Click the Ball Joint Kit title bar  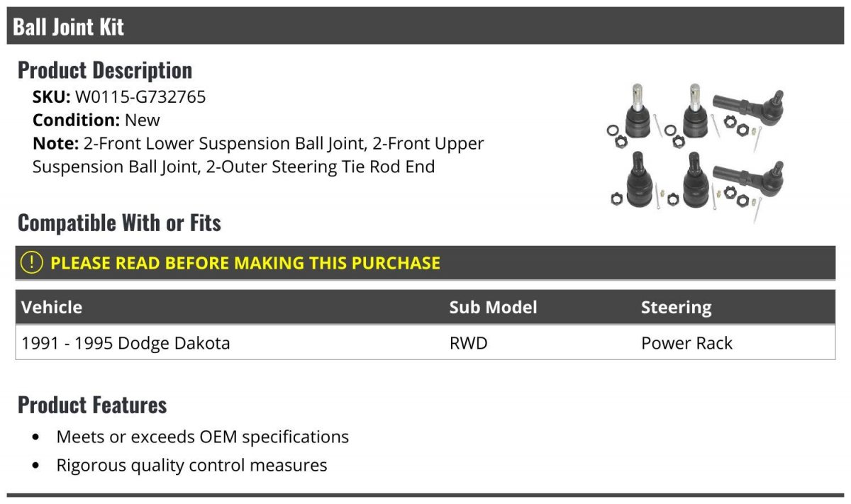(x=425, y=27)
